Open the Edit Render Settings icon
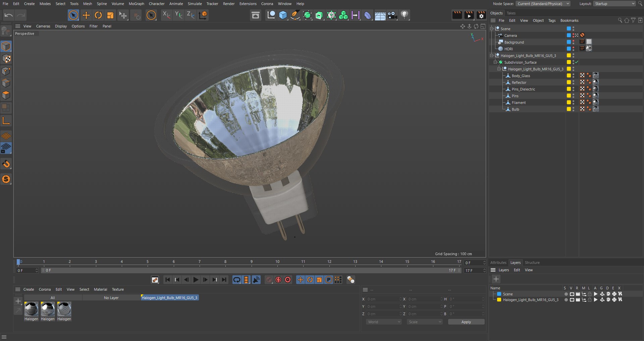 coord(481,15)
